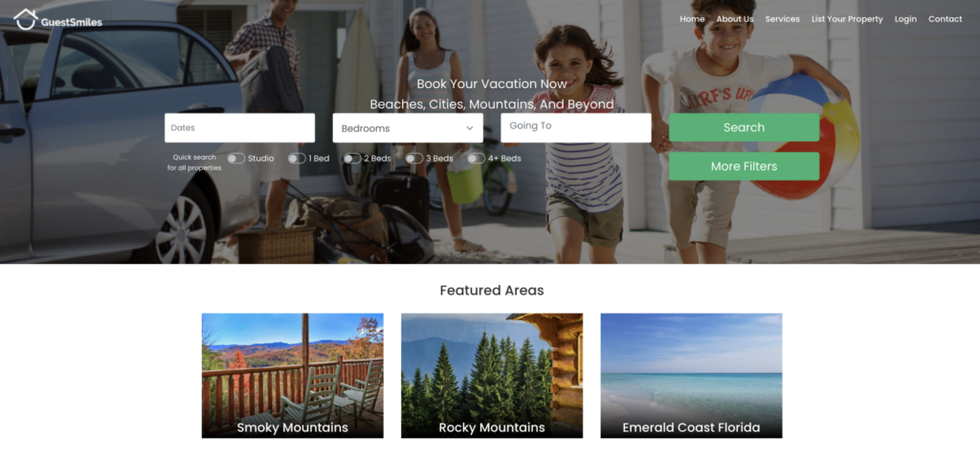Open the About Us page

(x=735, y=19)
